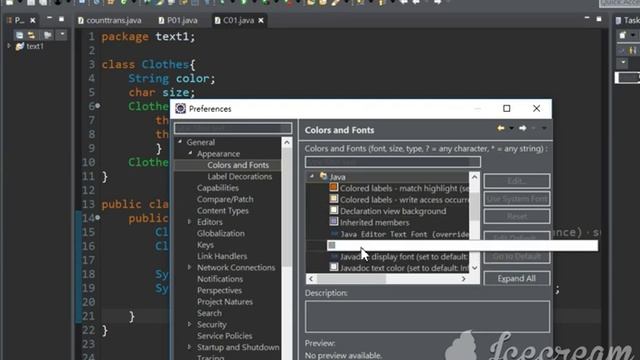Select Appearance in preferences tree
The image size is (640, 360).
click(218, 154)
